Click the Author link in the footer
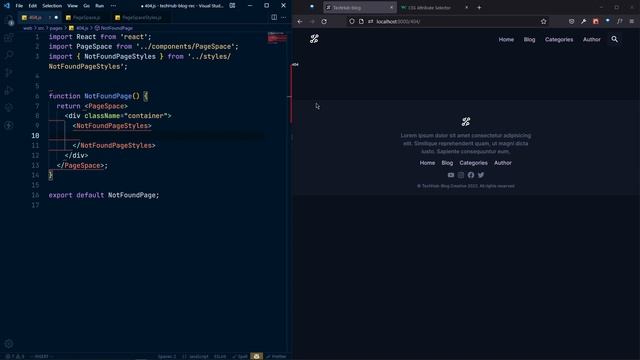640x360 pixels. tap(503, 163)
